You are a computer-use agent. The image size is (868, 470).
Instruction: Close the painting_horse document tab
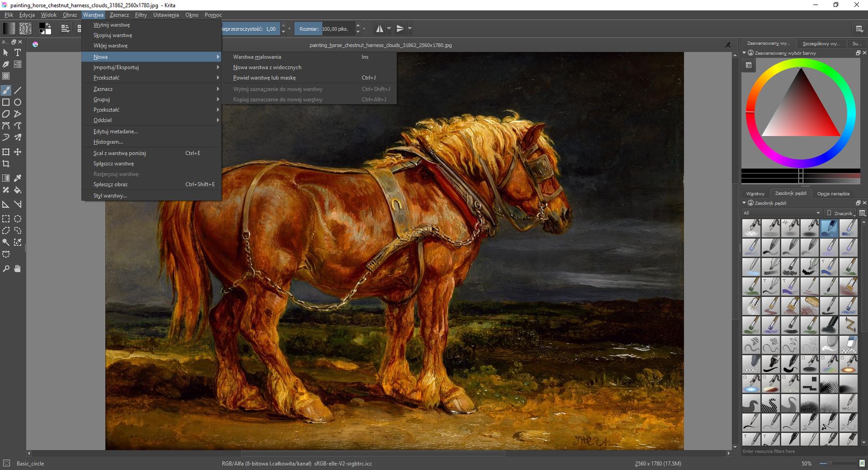pos(728,45)
